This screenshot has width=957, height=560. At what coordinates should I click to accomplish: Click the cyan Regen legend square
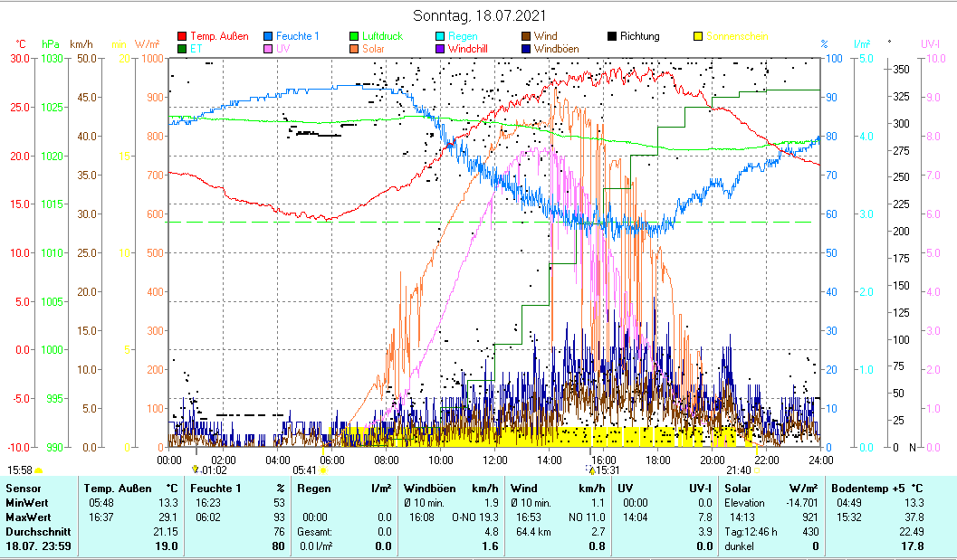440,36
